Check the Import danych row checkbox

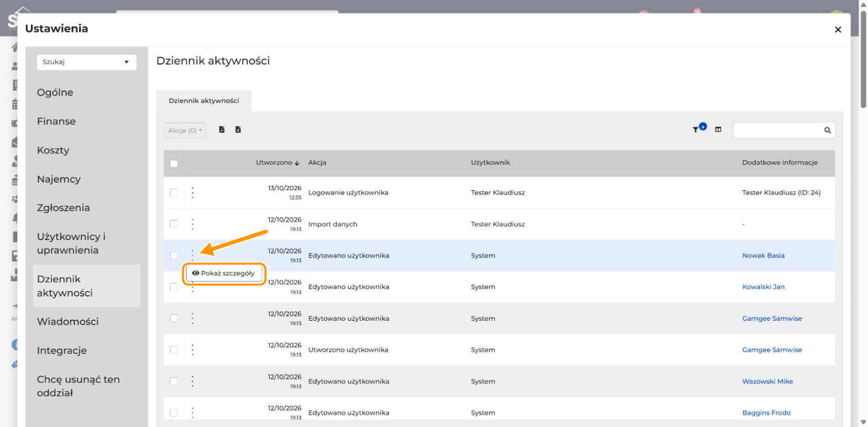click(174, 224)
